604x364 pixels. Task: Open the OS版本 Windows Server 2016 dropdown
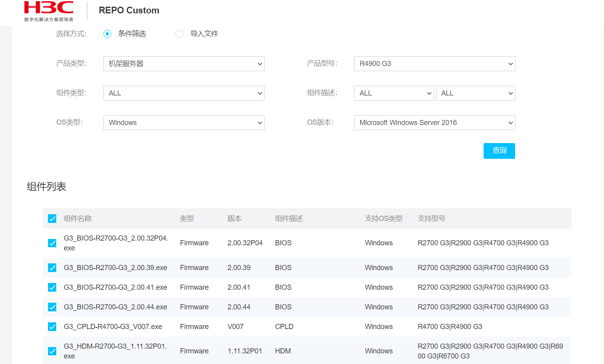(434, 123)
